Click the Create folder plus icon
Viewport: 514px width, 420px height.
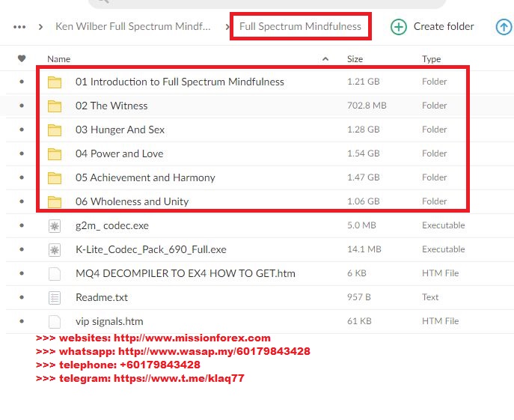tap(399, 27)
